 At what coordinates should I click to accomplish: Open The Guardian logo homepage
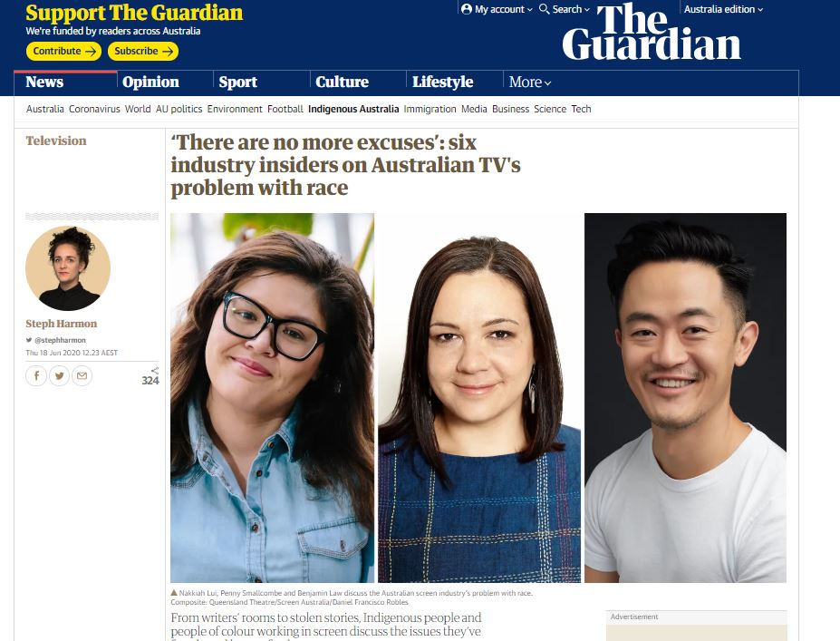click(652, 32)
